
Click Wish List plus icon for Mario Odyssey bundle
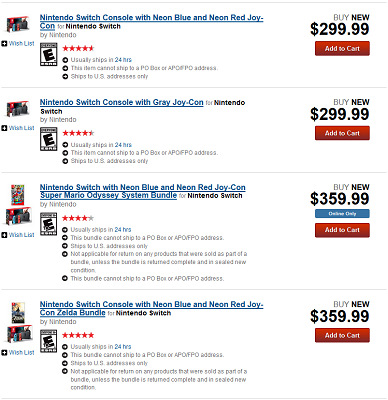[x=4, y=235]
